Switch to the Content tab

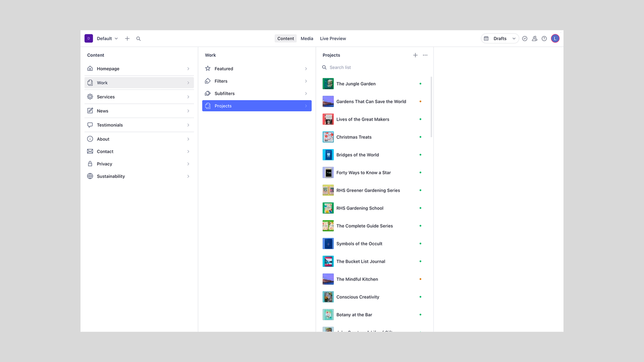(285, 38)
